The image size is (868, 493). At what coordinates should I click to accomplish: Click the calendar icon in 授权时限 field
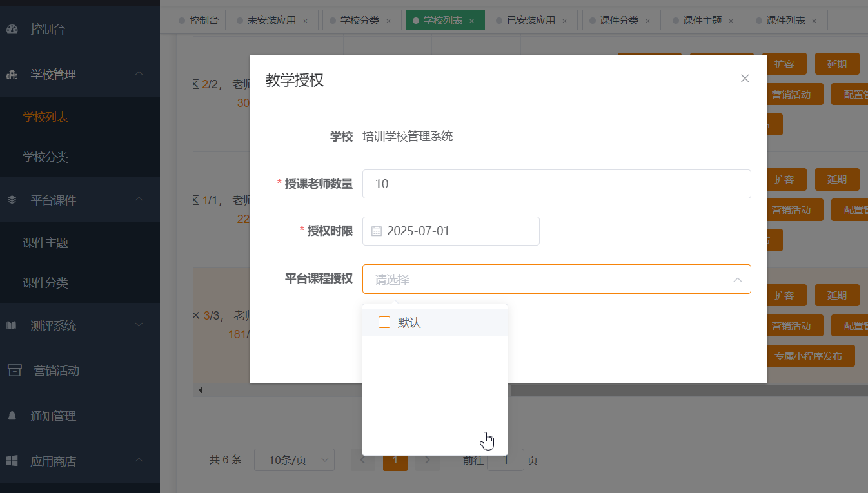pos(377,231)
